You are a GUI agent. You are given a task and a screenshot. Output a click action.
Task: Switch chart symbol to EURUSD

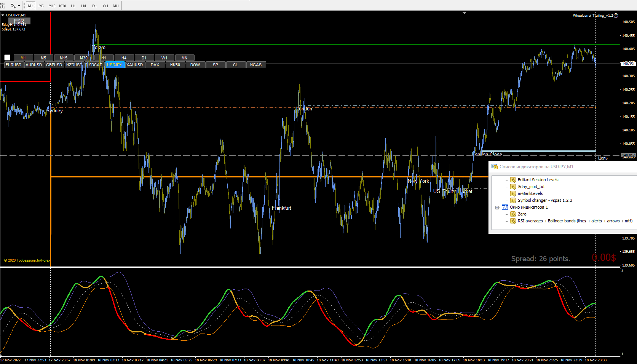pyautogui.click(x=14, y=65)
